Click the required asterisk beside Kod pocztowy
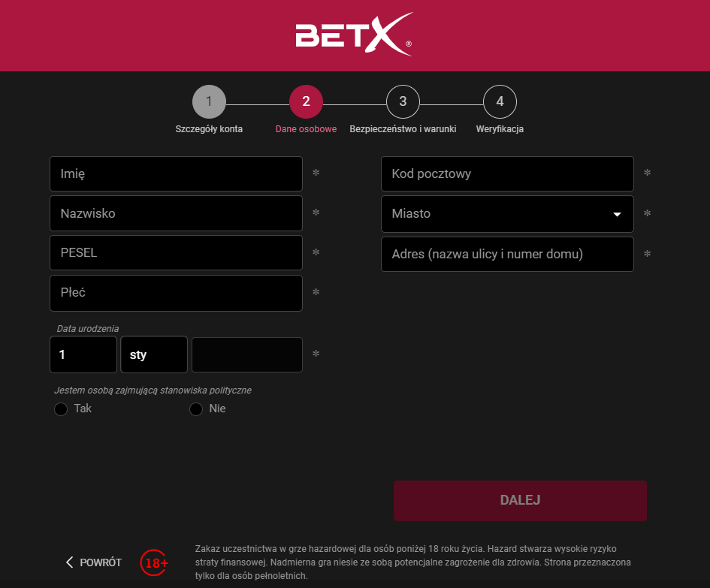This screenshot has height=588, width=710. [x=647, y=173]
